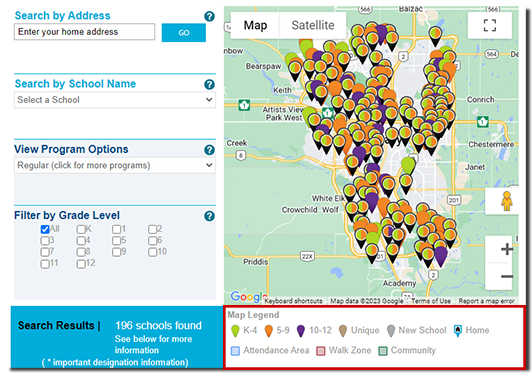
Task: Check the grade 2 checkbox
Action: (x=152, y=229)
